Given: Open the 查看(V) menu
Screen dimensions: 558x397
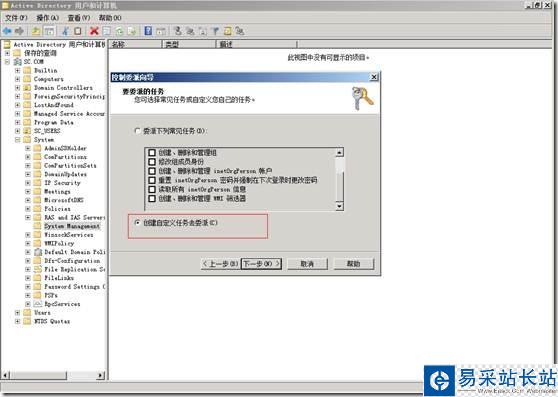Looking at the screenshot, I should tap(79, 18).
